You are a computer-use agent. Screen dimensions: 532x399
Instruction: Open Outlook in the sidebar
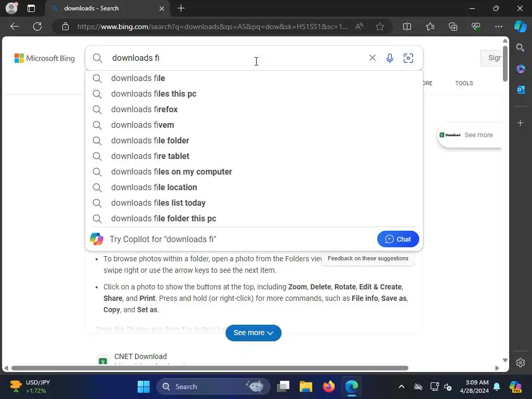point(521,90)
